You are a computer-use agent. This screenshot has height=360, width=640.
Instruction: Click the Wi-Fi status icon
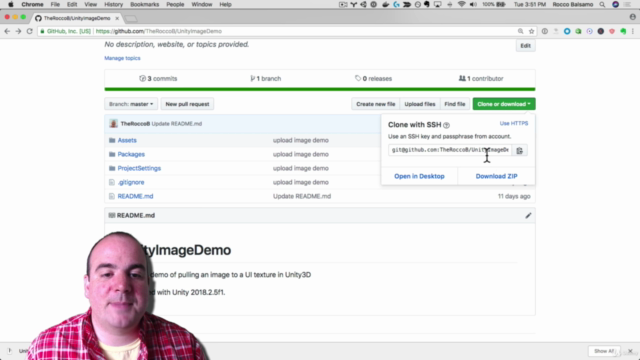click(x=462, y=4)
